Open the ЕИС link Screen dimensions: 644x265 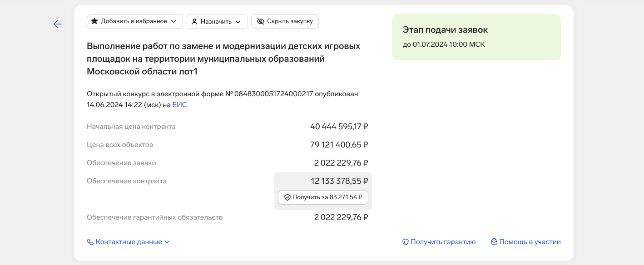179,105
